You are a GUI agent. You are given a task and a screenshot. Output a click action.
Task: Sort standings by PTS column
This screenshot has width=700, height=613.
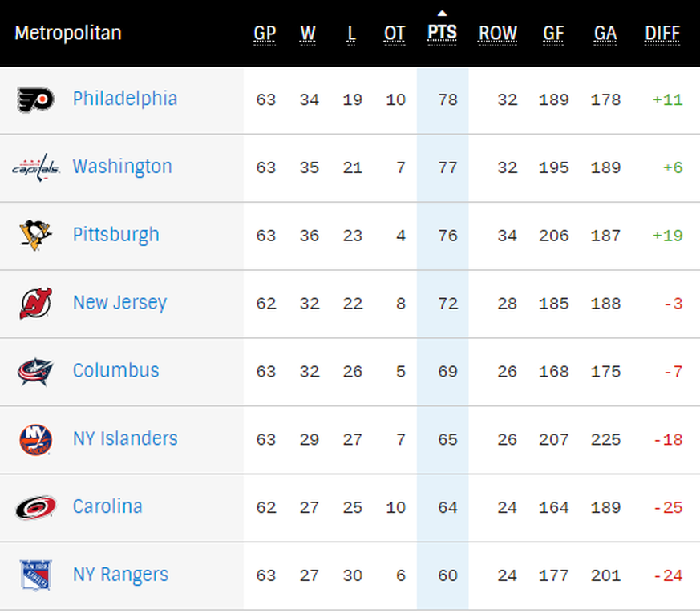click(x=442, y=34)
